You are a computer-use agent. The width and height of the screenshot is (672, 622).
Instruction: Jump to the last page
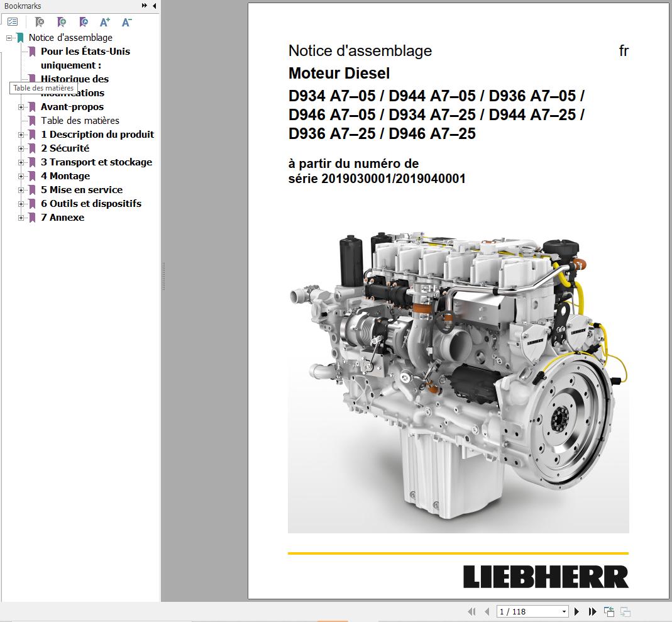[593, 611]
